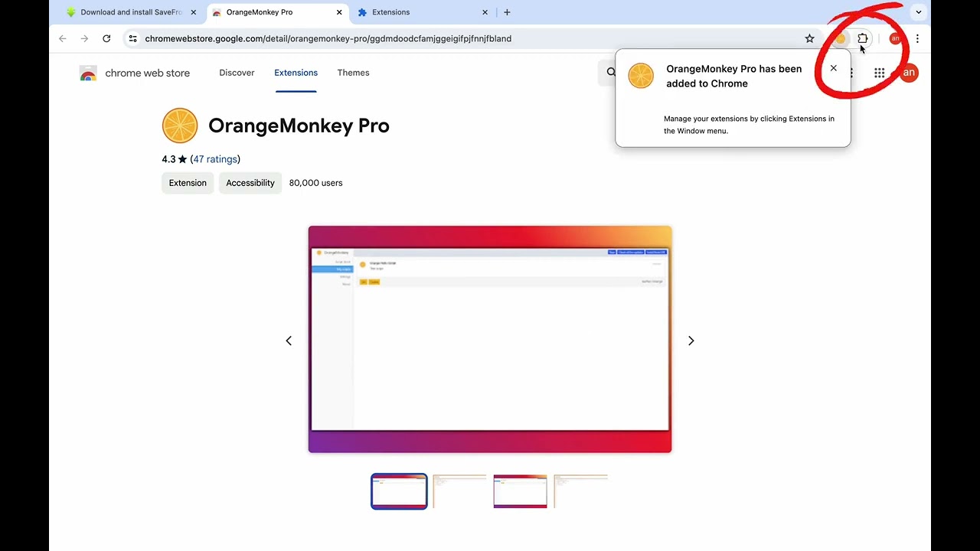Click the browser back arrow
The width and height of the screenshot is (980, 551).
pyautogui.click(x=63, y=38)
